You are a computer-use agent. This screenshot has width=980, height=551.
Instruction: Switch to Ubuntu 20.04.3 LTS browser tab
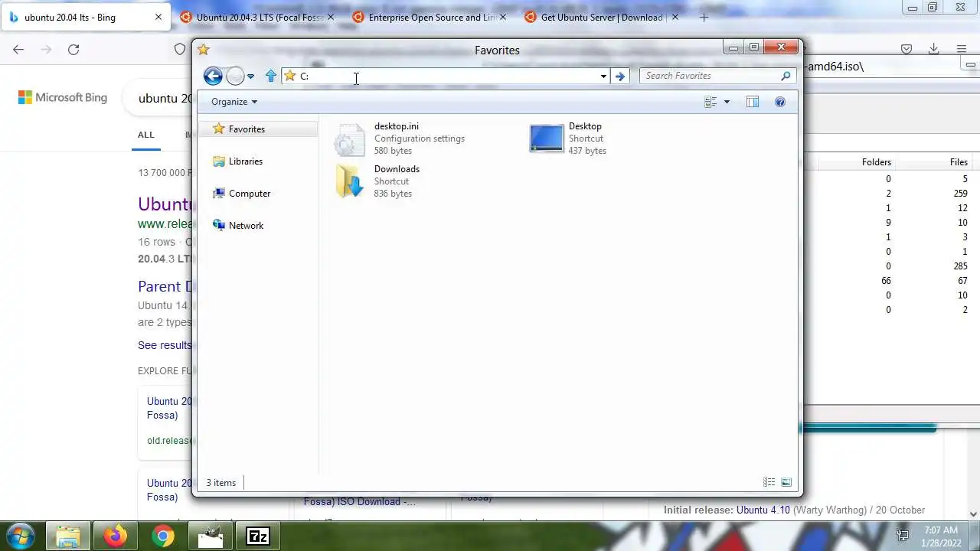tap(258, 17)
